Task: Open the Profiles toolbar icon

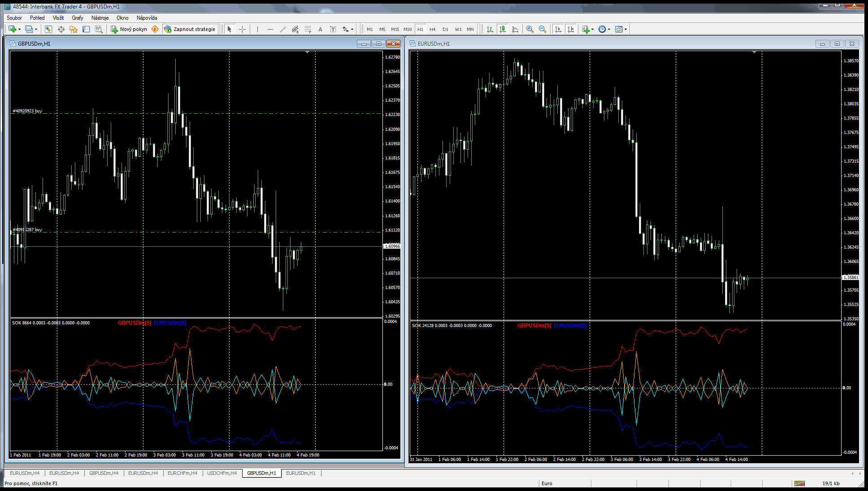Action: pyautogui.click(x=29, y=29)
